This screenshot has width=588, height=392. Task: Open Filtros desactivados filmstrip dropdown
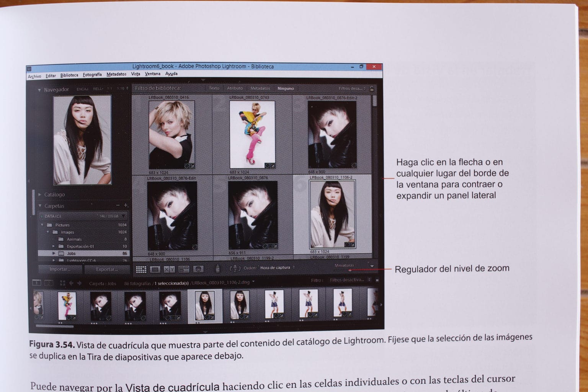tap(350, 280)
